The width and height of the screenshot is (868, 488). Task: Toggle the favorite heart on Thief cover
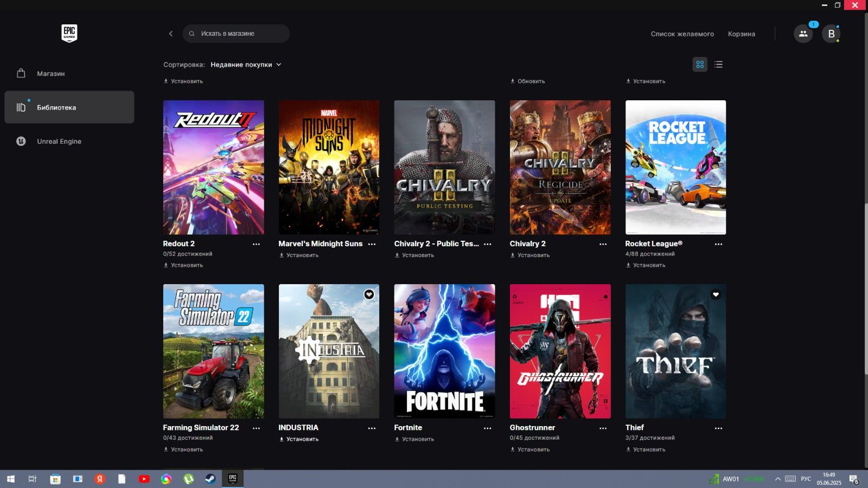pos(716,294)
